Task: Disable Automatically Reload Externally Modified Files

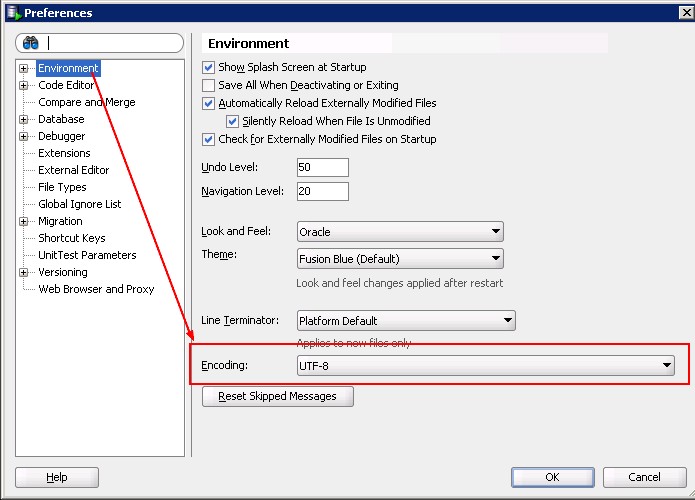Action: (x=209, y=103)
